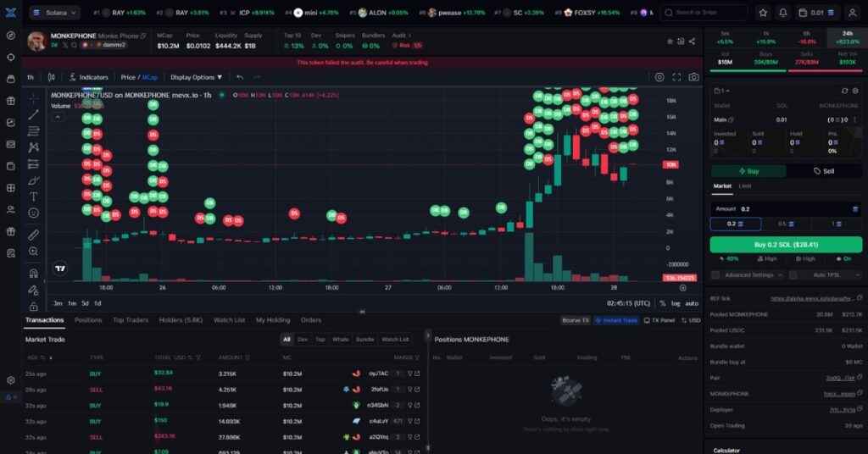Select the Limit order tab
868x454 pixels.
745,186
